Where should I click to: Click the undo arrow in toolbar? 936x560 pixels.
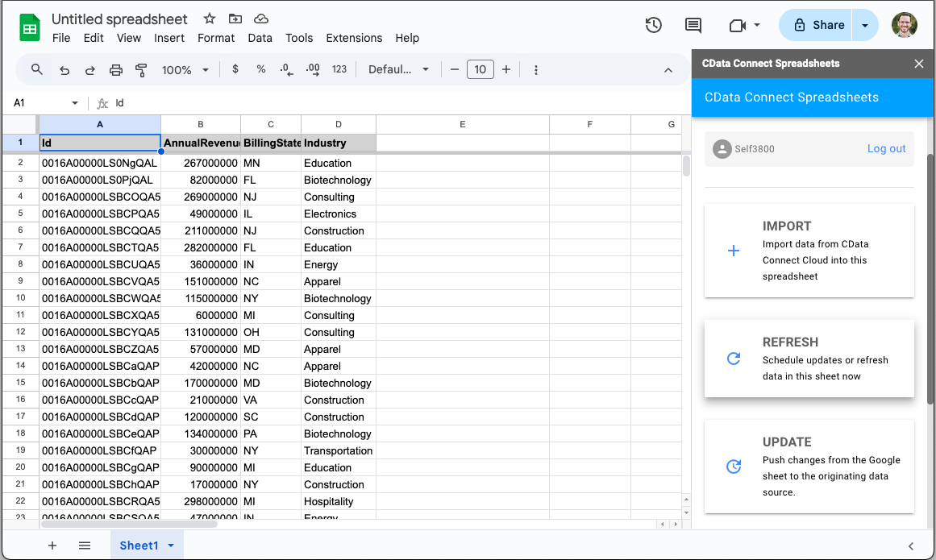tap(64, 70)
